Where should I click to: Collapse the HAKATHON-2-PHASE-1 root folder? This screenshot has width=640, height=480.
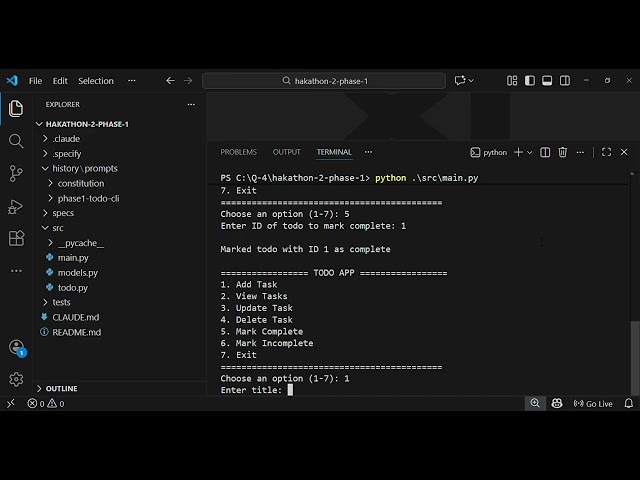click(82, 124)
